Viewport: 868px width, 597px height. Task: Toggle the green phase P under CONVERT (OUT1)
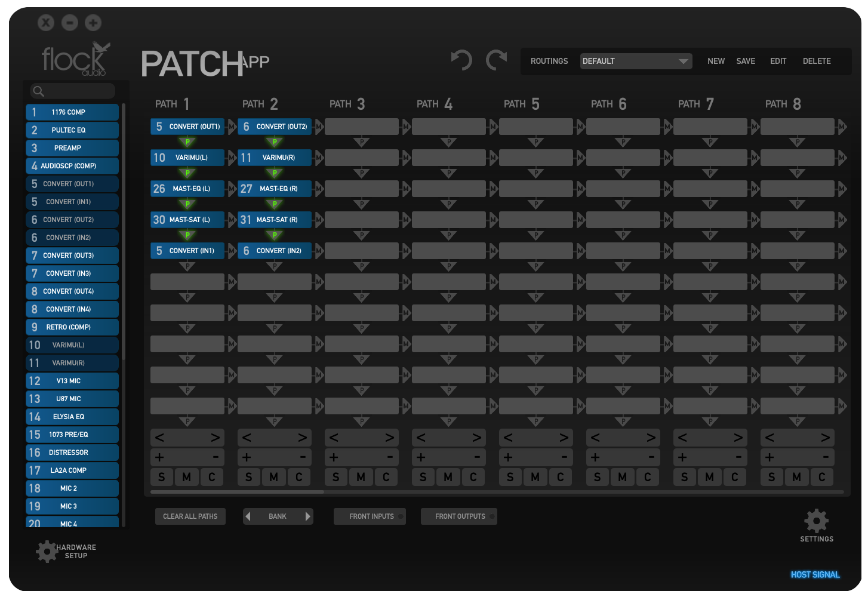187,142
